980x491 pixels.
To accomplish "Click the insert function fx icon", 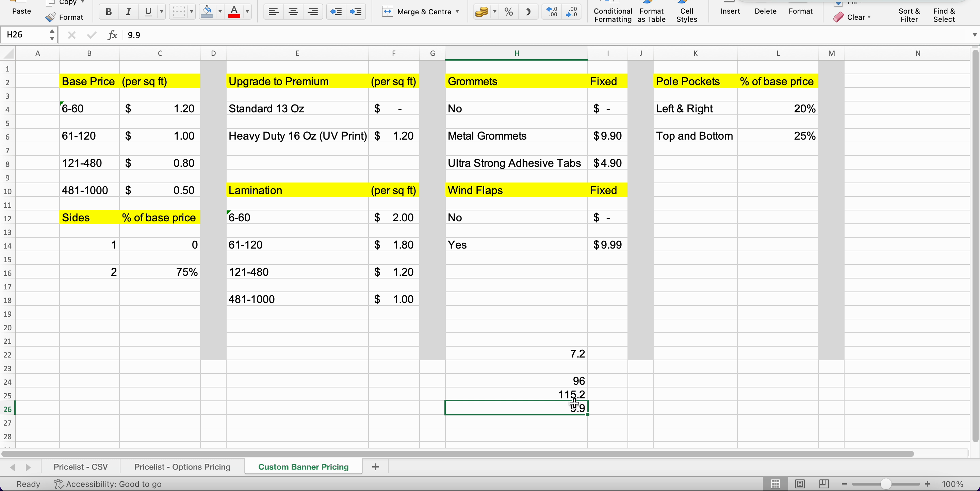I will [112, 35].
